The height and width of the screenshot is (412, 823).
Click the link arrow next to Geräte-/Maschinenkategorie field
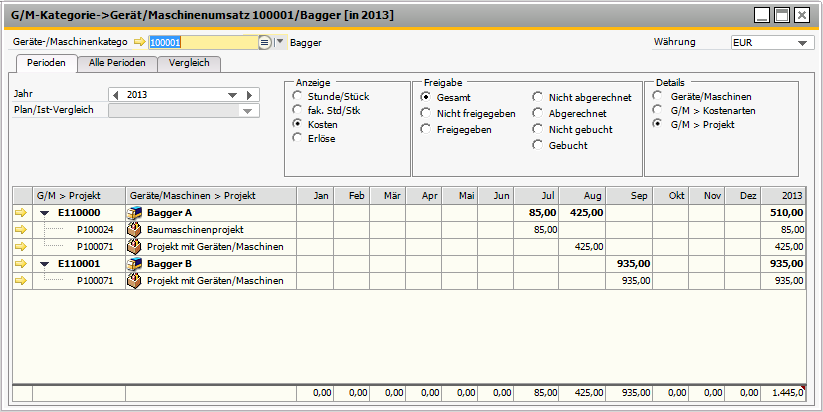point(139,43)
